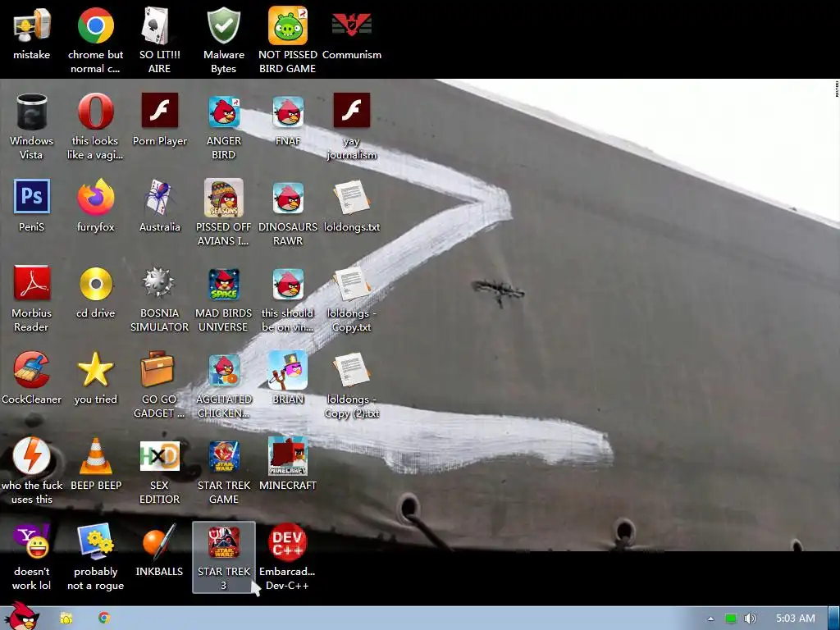Screen dimensions: 840x630
Task: Select the 'cd drive' disc icon
Action: click(x=95, y=283)
